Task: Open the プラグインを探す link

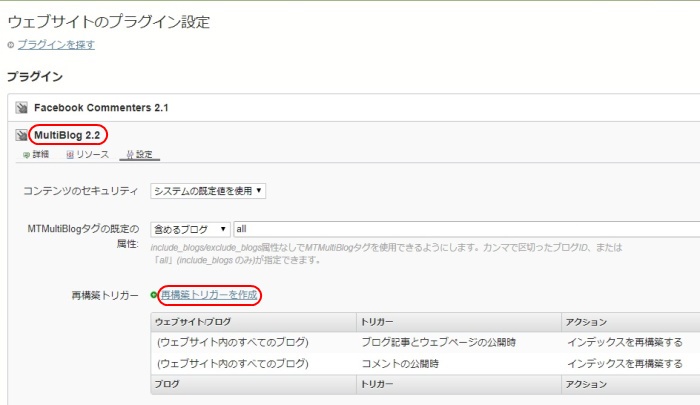Action: click(56, 45)
